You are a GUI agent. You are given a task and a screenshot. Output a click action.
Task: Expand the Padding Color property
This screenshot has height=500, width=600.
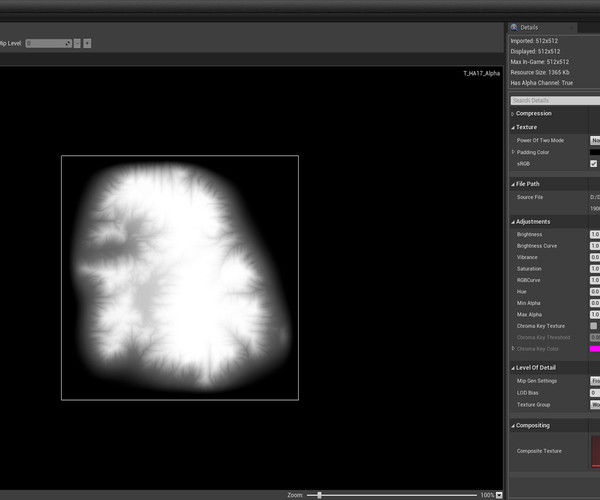(514, 152)
